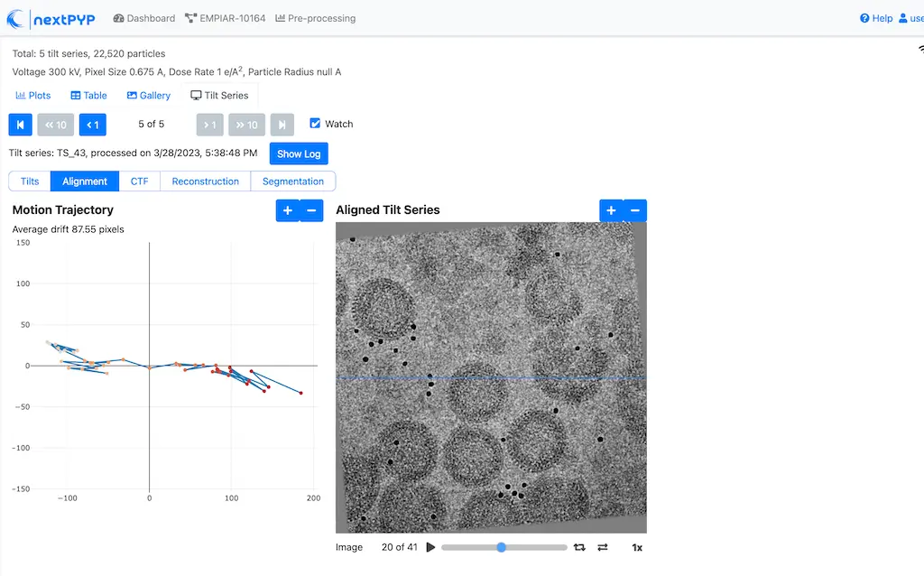Screen dimensions: 924x576
Task: Change the 1x playback speed
Action: click(637, 547)
